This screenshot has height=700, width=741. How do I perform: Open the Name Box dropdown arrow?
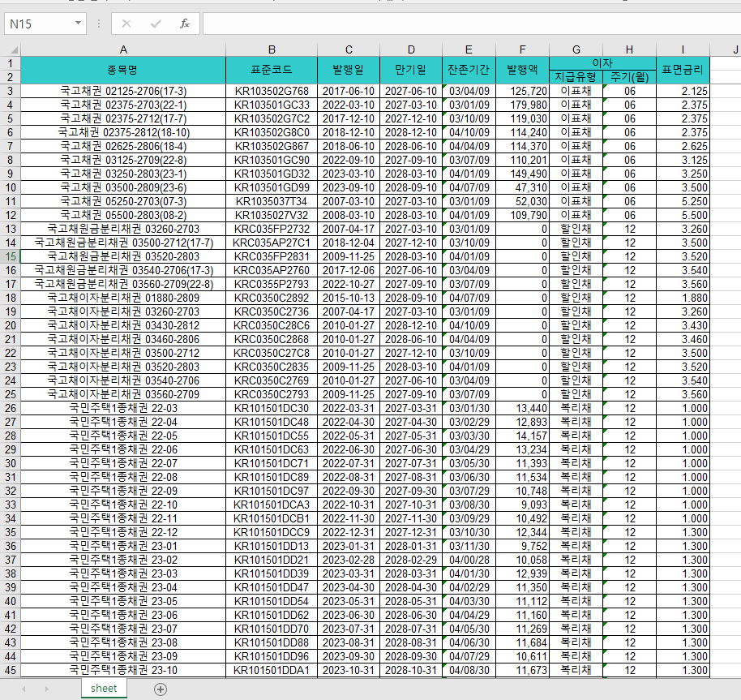click(78, 24)
